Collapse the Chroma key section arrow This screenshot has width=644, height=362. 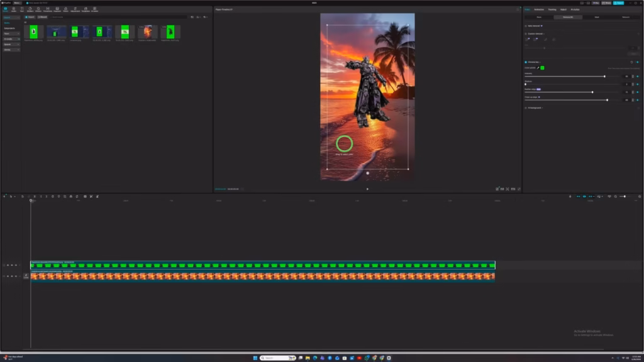(540, 62)
